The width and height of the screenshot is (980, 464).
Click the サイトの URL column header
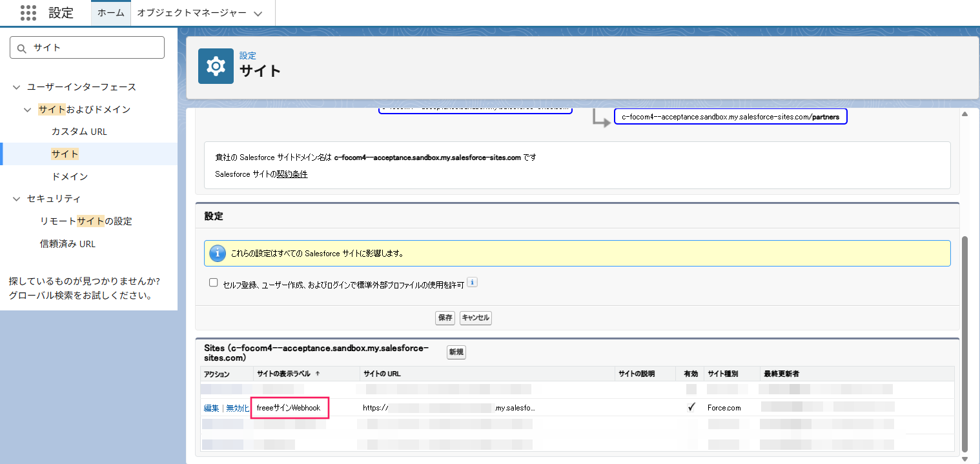pyautogui.click(x=382, y=374)
